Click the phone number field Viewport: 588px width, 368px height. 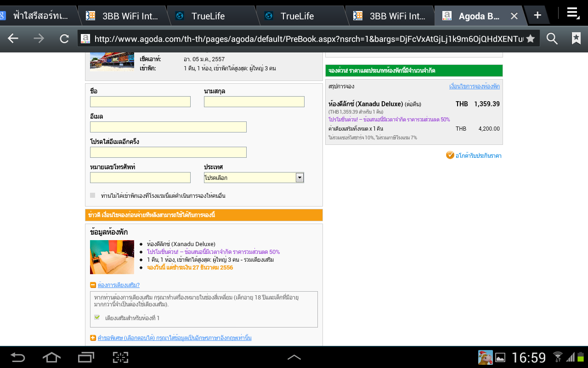pyautogui.click(x=140, y=178)
